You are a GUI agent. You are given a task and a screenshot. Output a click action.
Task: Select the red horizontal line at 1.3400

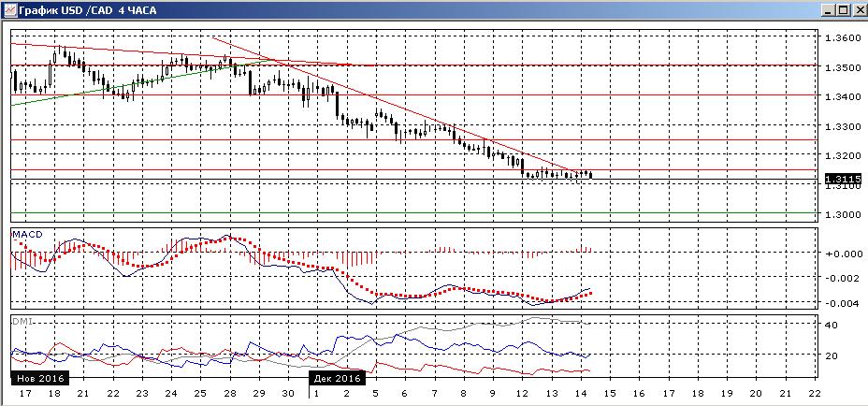(414, 94)
